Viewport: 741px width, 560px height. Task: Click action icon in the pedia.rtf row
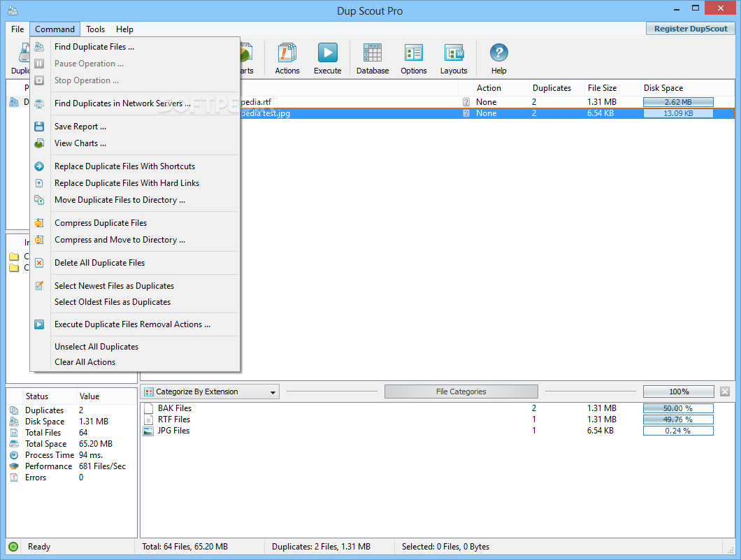click(x=466, y=102)
